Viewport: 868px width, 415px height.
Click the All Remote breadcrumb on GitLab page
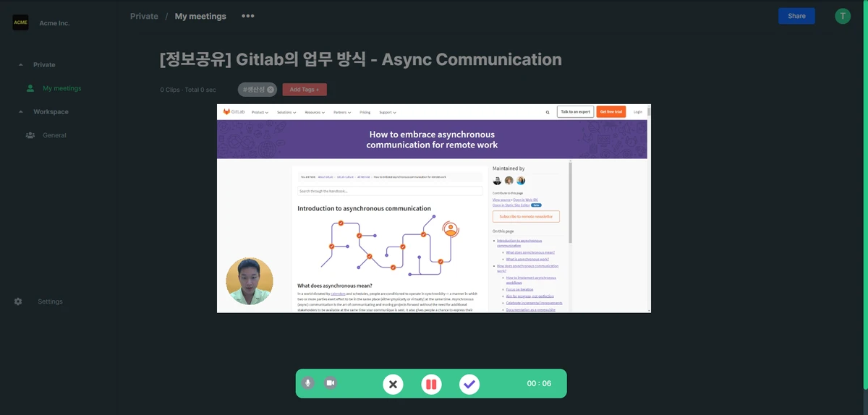[363, 176]
